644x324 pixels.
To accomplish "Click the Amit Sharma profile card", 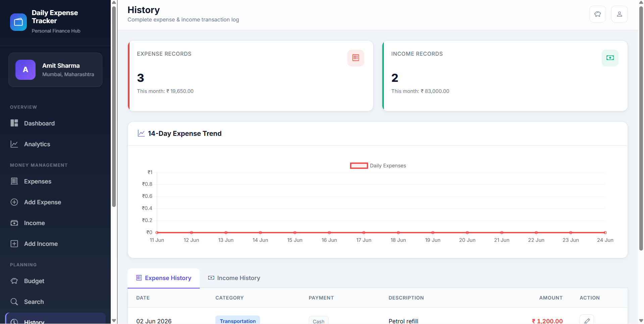I will click(55, 70).
